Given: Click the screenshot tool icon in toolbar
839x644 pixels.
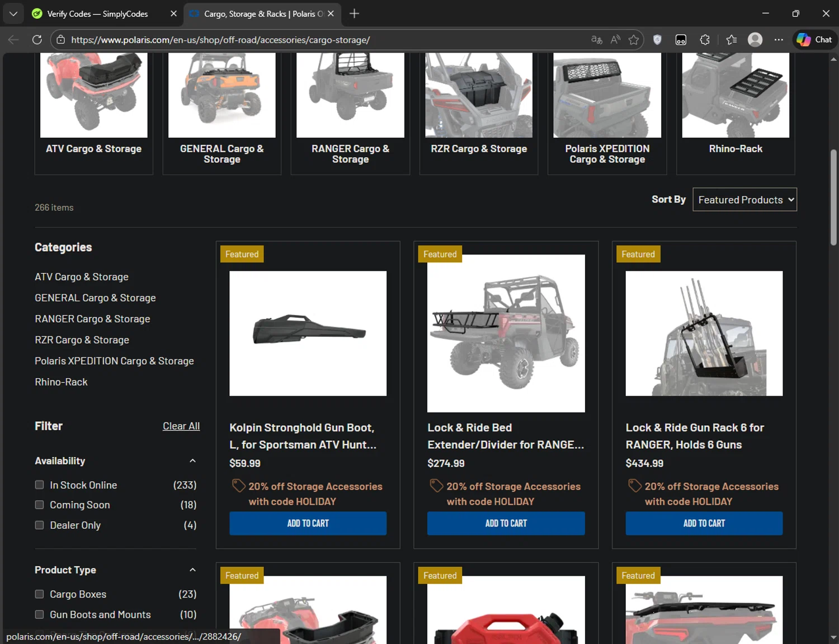Looking at the screenshot, I should click(x=681, y=40).
